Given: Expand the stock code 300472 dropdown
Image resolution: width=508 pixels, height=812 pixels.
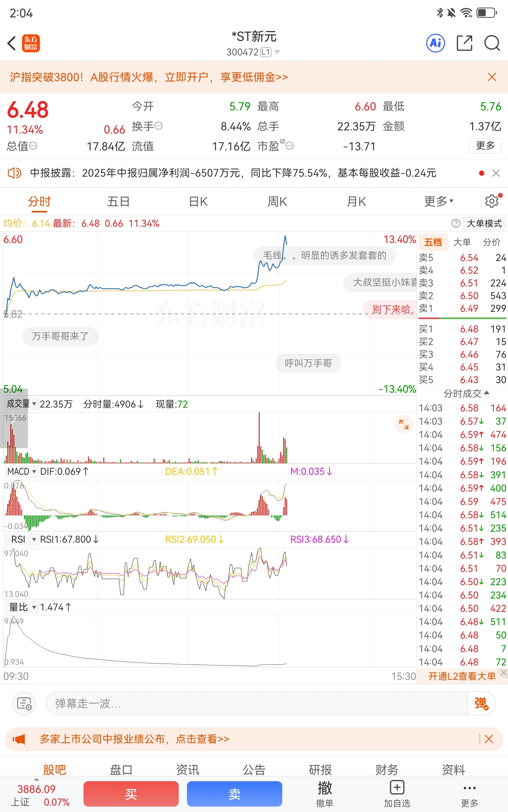Looking at the screenshot, I should tap(277, 52).
